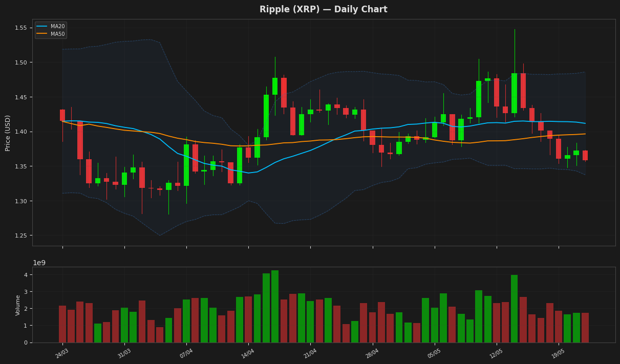The height and width of the screenshot is (364, 620).
Task: Click the 24/03 date label
Action: pyautogui.click(x=62, y=353)
